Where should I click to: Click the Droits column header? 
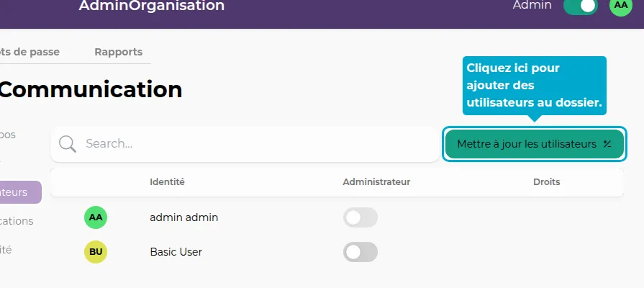pos(546,182)
